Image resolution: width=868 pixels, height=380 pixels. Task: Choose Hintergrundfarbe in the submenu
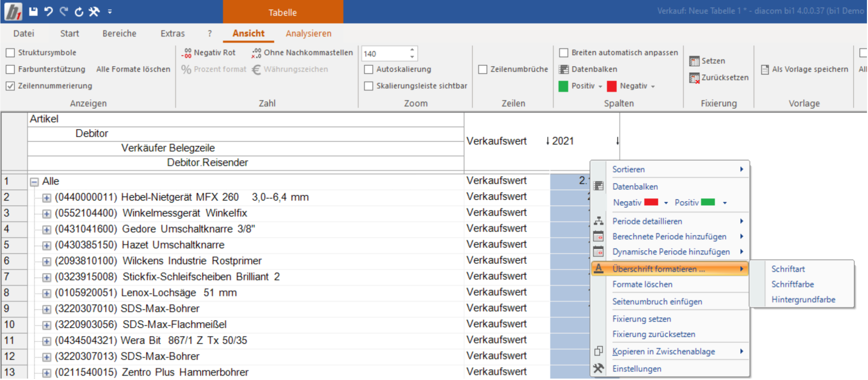click(x=803, y=300)
